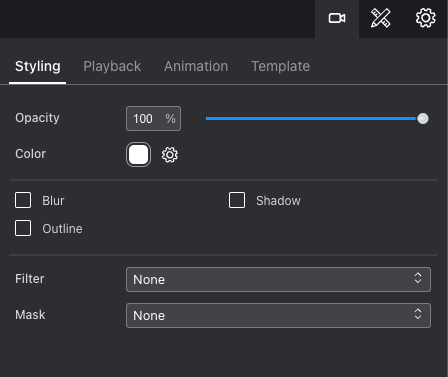Screen dimensions: 448x377
Task: Open the settings gear in the top bar
Action: pyautogui.click(x=426, y=18)
